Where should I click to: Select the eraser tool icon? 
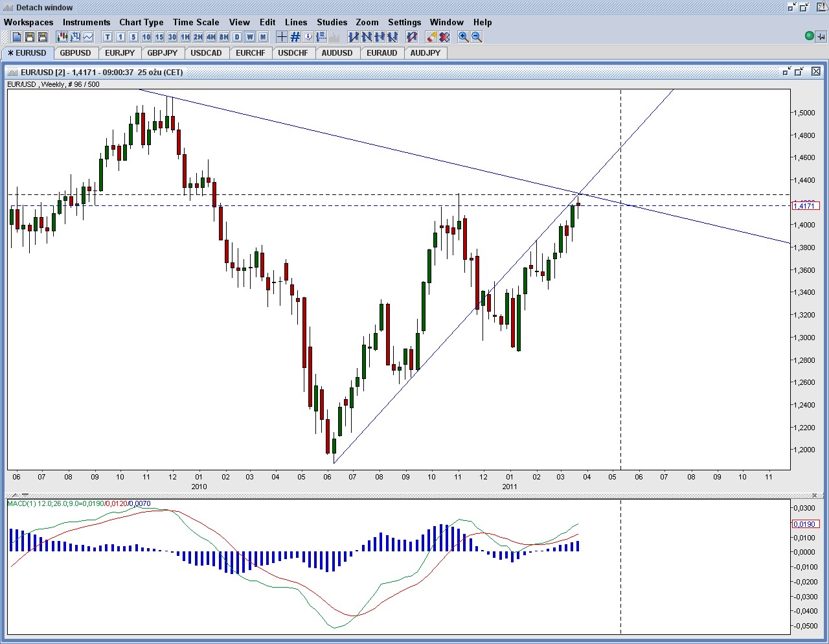click(432, 37)
